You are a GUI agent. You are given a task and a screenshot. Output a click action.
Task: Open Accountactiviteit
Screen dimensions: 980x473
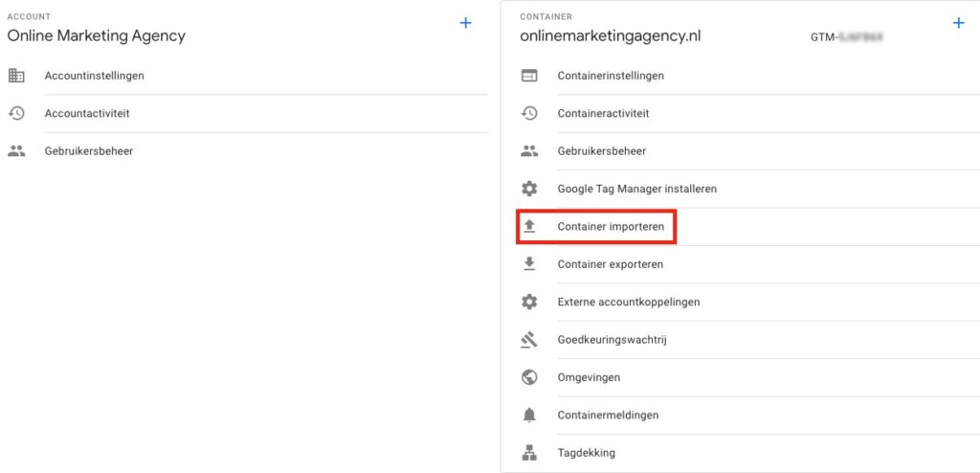(x=87, y=113)
